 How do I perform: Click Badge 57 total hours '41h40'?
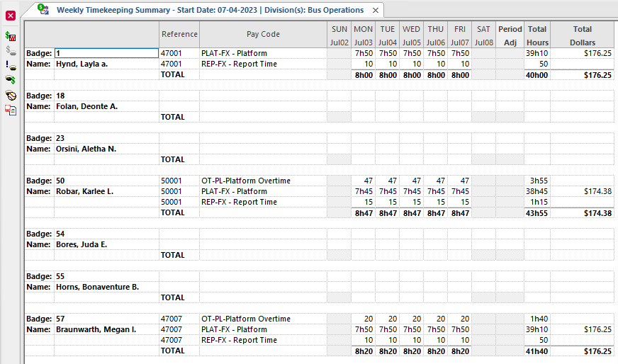tap(536, 352)
